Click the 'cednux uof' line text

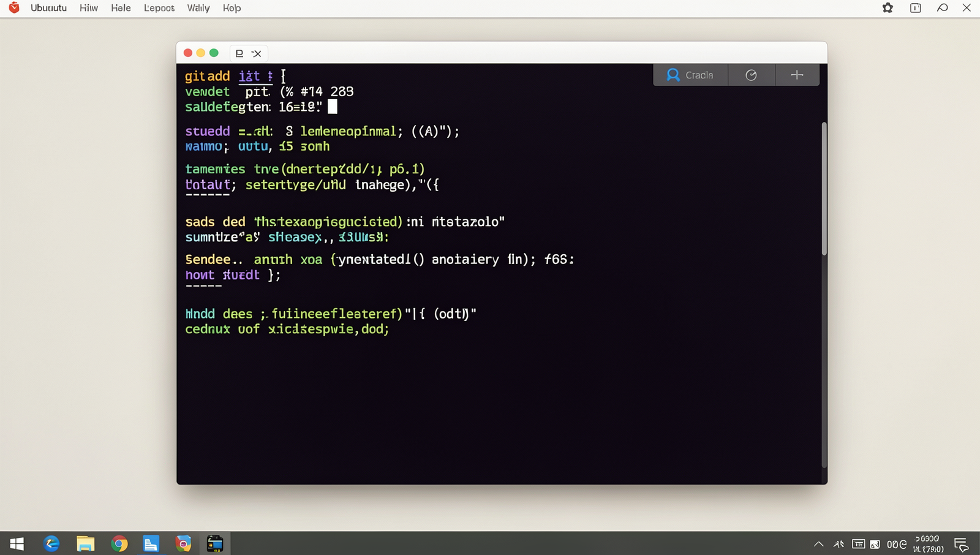coord(287,329)
